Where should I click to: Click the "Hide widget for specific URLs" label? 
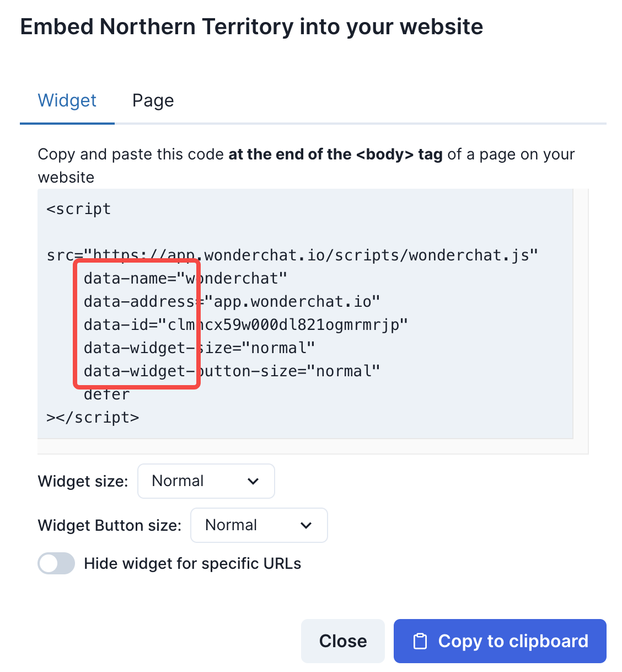[x=192, y=563]
